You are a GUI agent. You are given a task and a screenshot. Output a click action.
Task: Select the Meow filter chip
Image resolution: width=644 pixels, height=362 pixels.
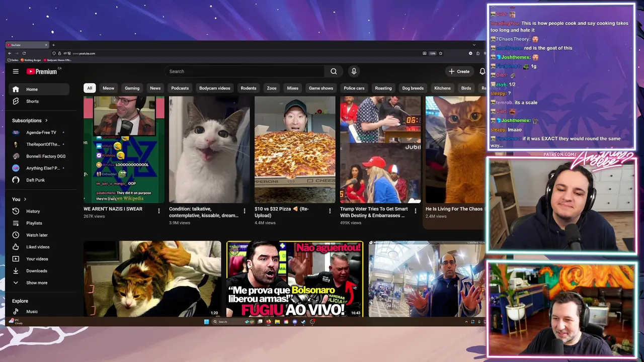(109, 88)
